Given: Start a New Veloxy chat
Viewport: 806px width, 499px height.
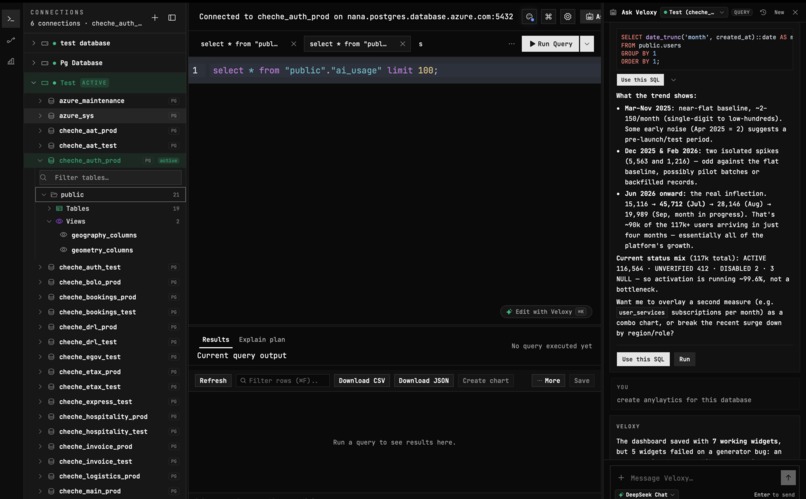Looking at the screenshot, I should point(779,12).
